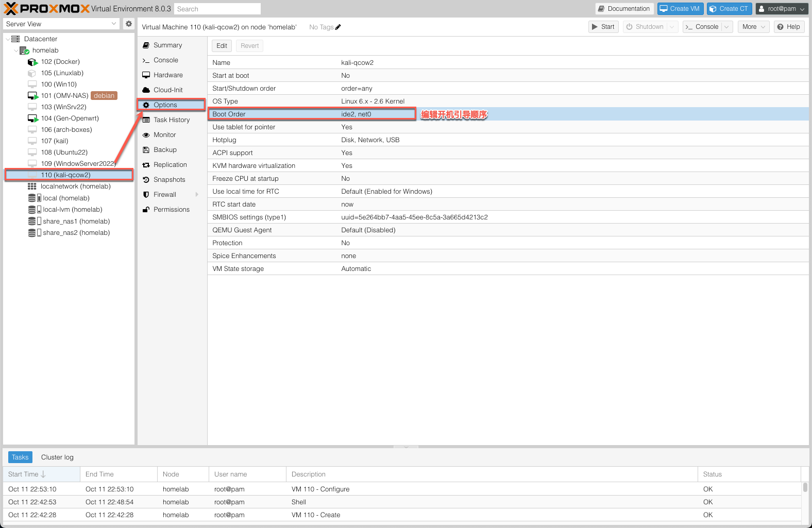Open the Summary panel icon
This screenshot has width=812, height=528.
[x=146, y=45]
